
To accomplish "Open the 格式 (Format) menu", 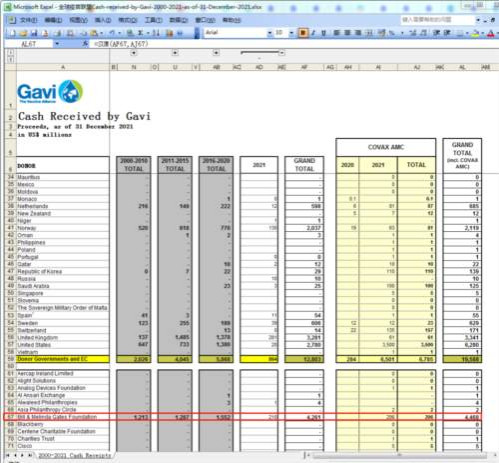I will [x=128, y=20].
